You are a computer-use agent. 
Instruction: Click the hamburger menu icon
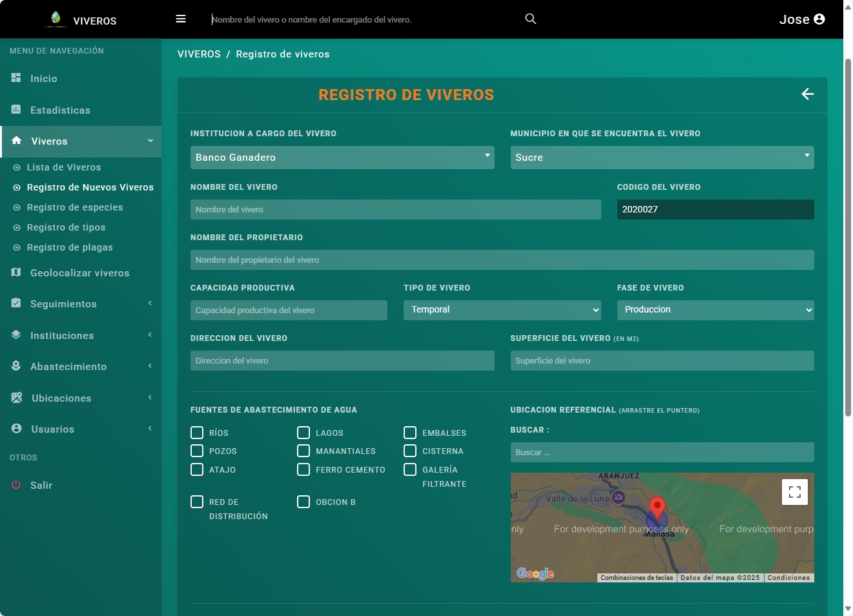click(x=181, y=19)
